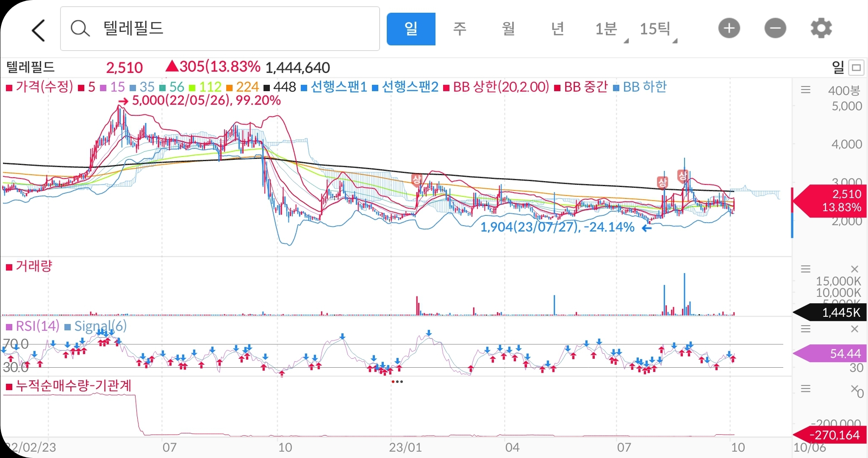The image size is (868, 458).
Task: Tap the BB 중간 legend label
Action: (581, 87)
